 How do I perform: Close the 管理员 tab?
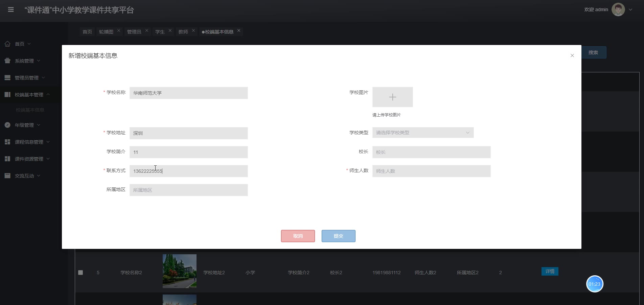pos(147,30)
